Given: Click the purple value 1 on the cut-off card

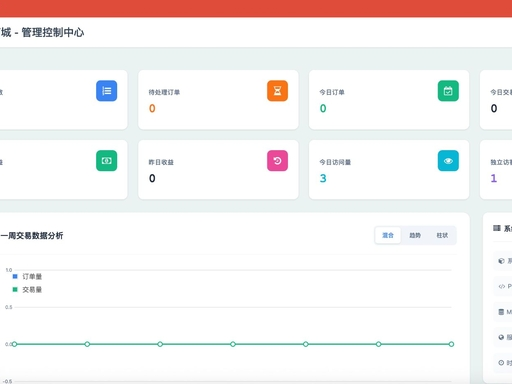Looking at the screenshot, I should coord(494,178).
